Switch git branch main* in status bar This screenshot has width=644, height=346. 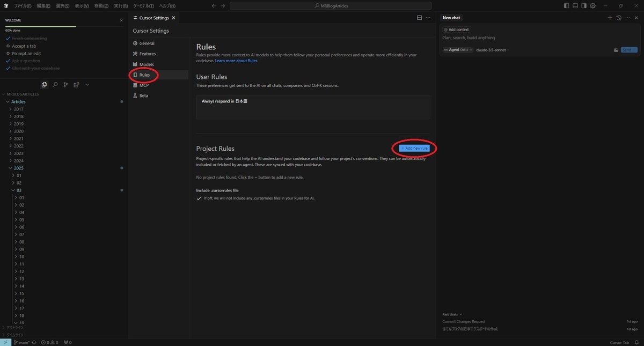click(x=22, y=342)
